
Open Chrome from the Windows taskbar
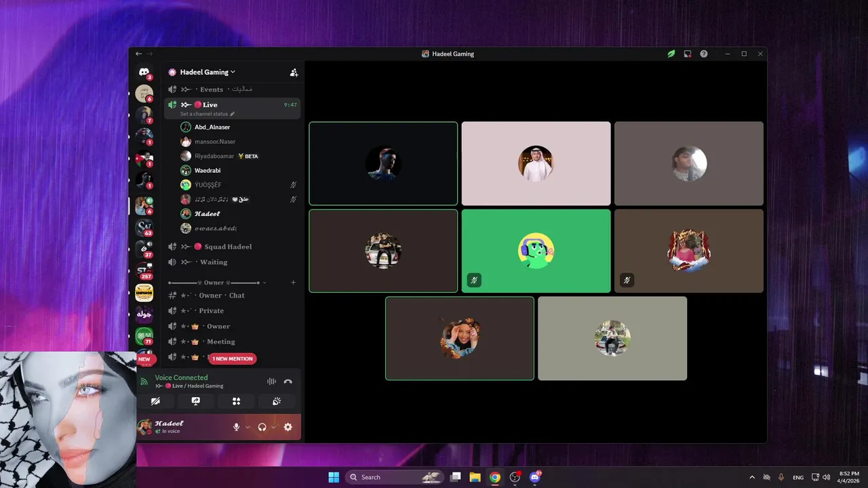[495, 477]
